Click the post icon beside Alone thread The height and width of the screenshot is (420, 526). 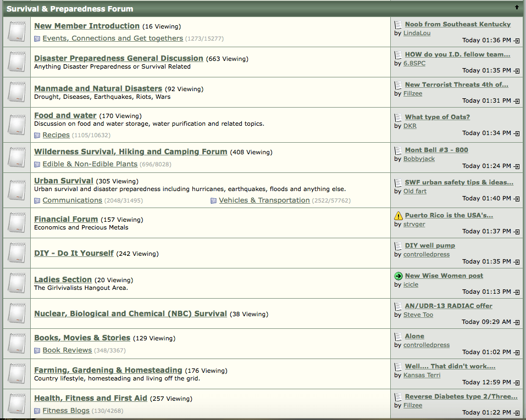398,336
